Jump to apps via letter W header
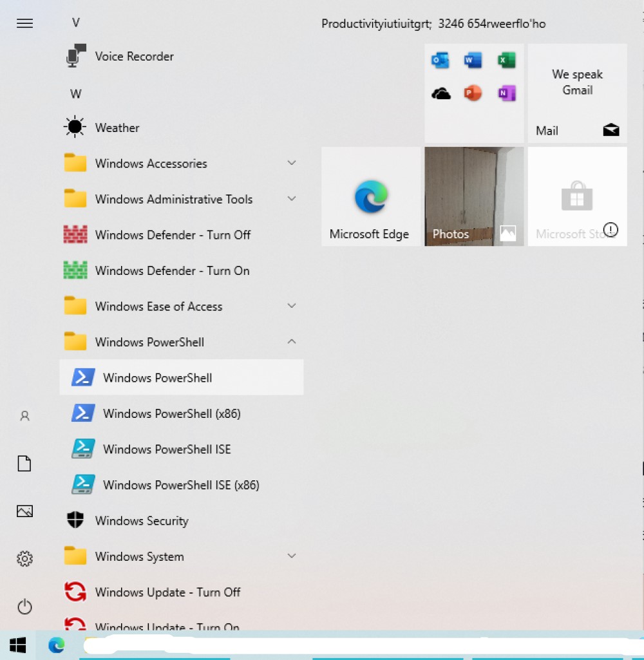 point(76,93)
